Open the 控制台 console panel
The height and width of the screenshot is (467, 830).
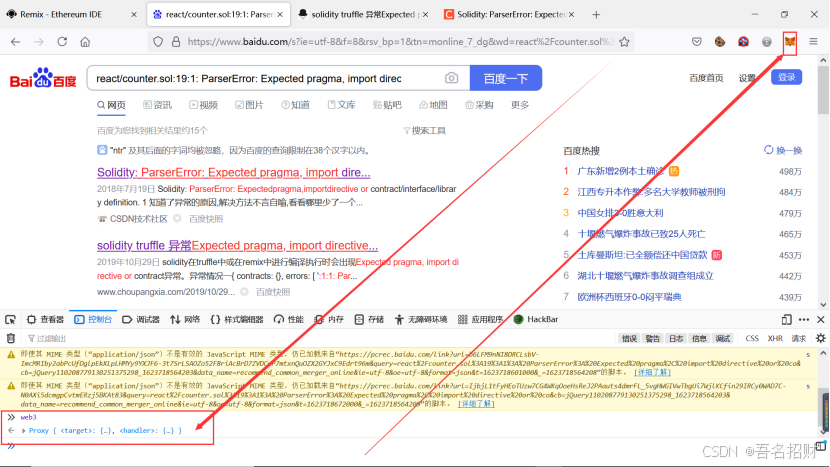[x=93, y=319]
